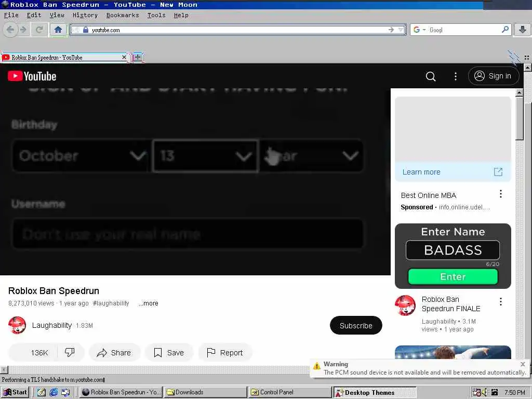Open the Tools menu
This screenshot has width=532, height=399.
(156, 15)
